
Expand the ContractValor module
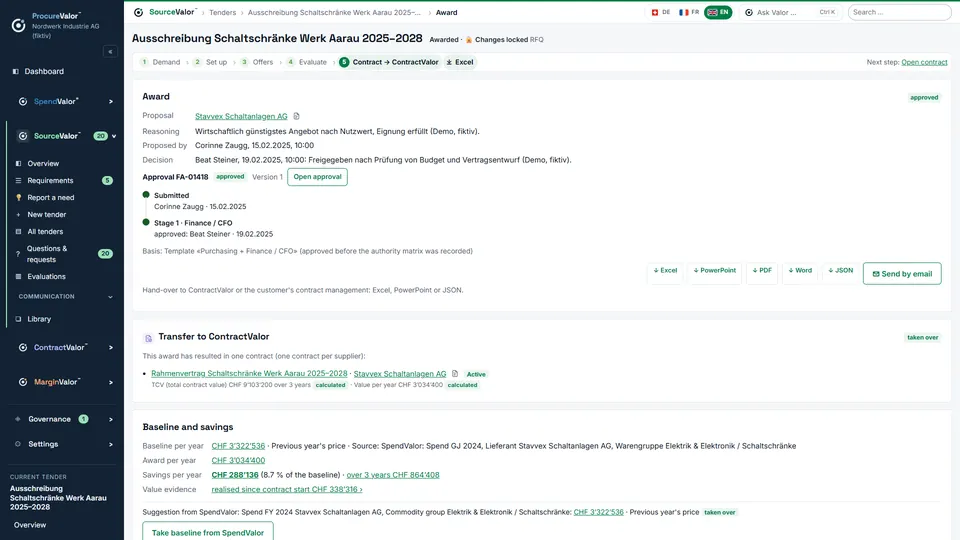[x=111, y=348]
